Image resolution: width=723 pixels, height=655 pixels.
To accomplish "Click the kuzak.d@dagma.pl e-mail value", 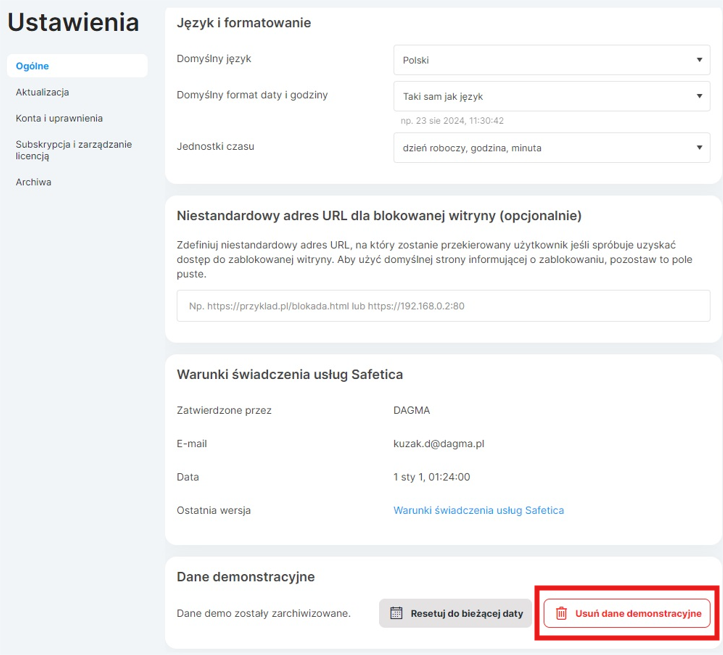I will point(439,443).
